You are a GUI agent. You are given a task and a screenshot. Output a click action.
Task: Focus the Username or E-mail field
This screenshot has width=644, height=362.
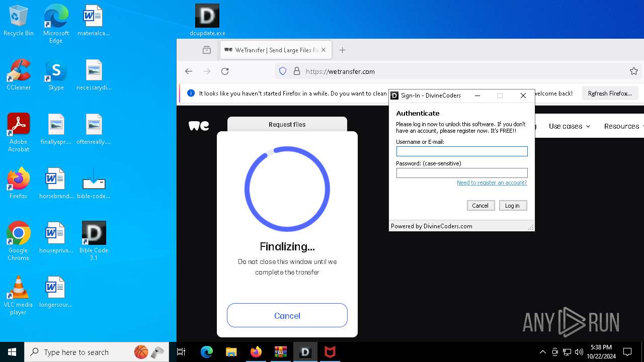tap(462, 151)
